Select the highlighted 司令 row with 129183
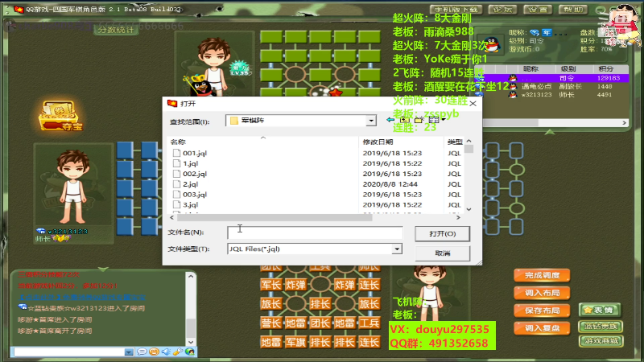This screenshot has width=644, height=362. pos(551,78)
